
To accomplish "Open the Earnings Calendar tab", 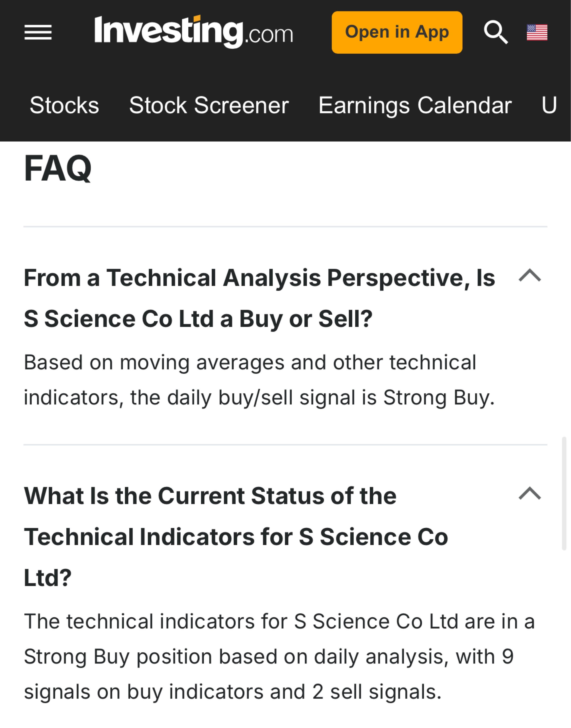I will [415, 105].
